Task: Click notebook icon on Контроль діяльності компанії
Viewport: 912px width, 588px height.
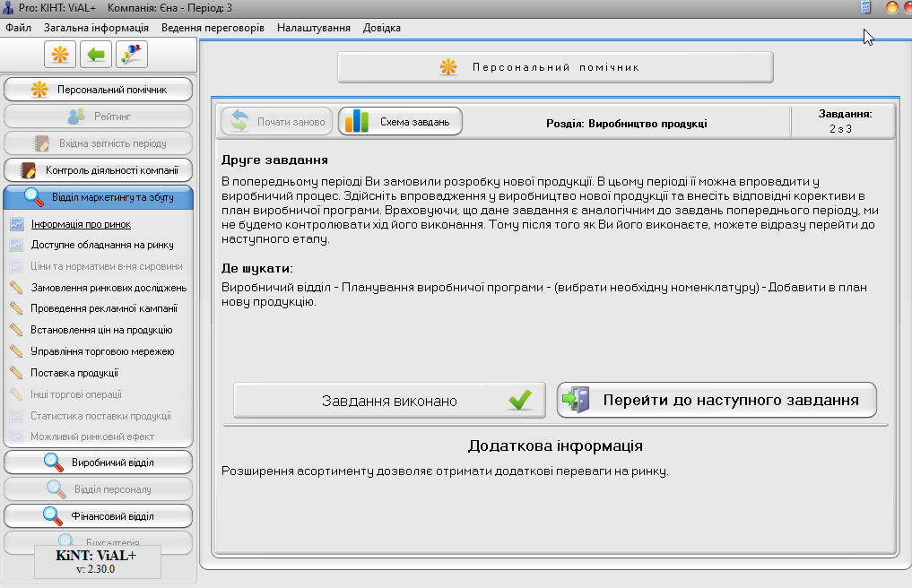Action: (x=28, y=170)
